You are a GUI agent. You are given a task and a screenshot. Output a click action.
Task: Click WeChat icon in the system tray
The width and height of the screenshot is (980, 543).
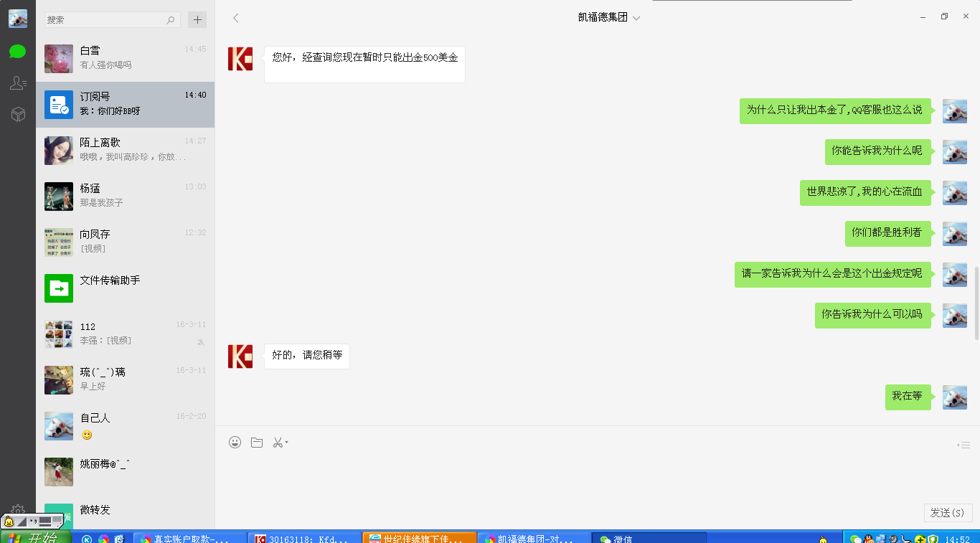pos(854,539)
